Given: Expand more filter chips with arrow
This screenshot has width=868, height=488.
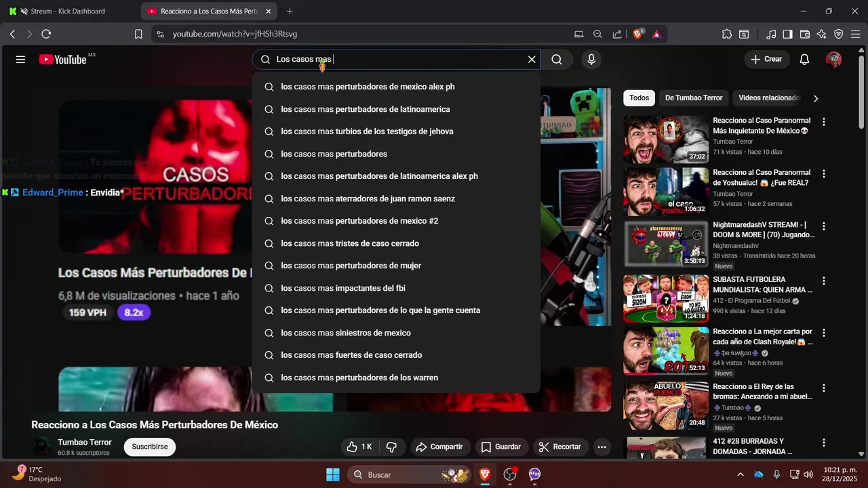Looking at the screenshot, I should [x=816, y=98].
